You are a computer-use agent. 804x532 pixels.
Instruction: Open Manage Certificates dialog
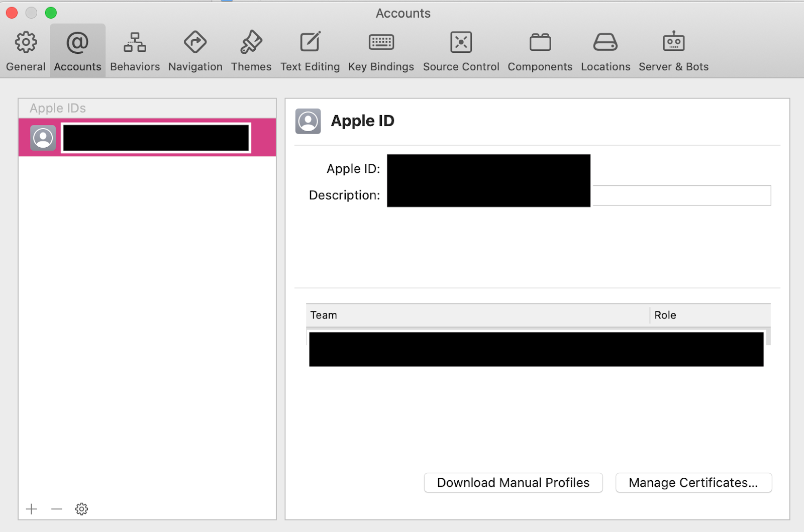pyautogui.click(x=693, y=483)
